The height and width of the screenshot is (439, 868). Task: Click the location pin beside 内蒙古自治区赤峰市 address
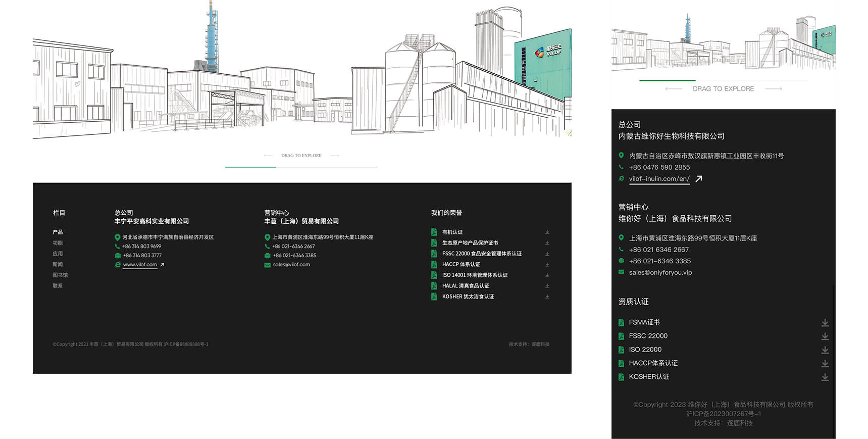(621, 156)
